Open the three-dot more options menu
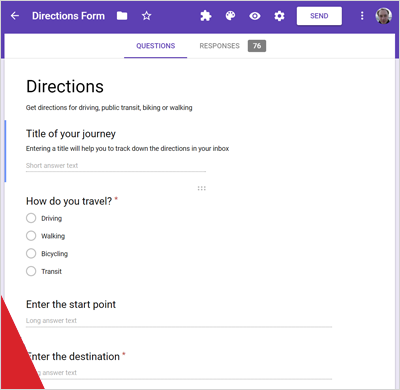 point(362,16)
